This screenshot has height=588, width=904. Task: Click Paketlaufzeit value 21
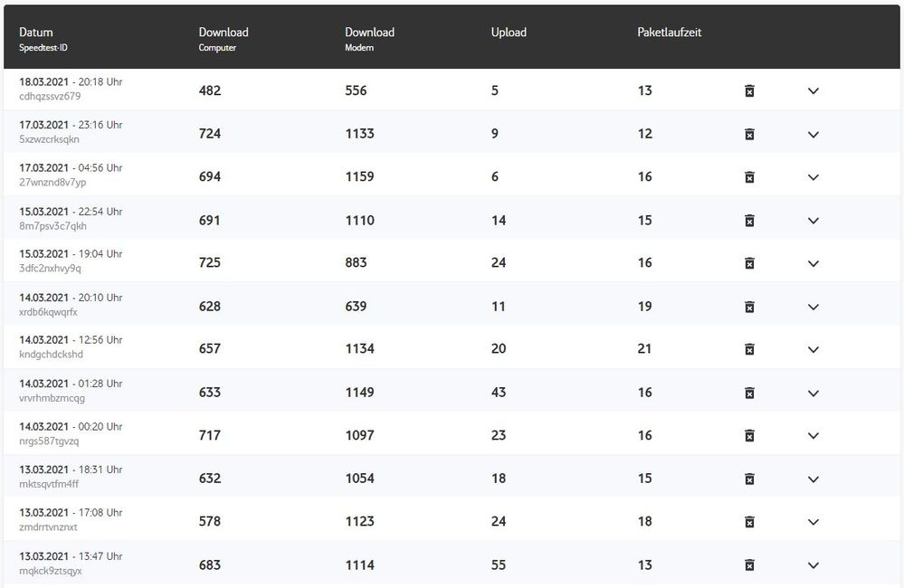tap(644, 348)
